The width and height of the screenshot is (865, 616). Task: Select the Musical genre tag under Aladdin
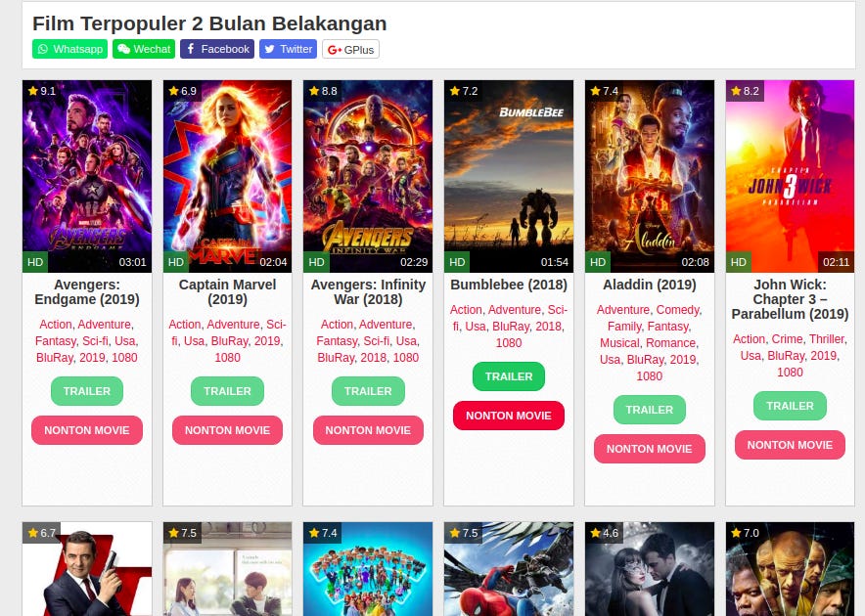coord(619,343)
